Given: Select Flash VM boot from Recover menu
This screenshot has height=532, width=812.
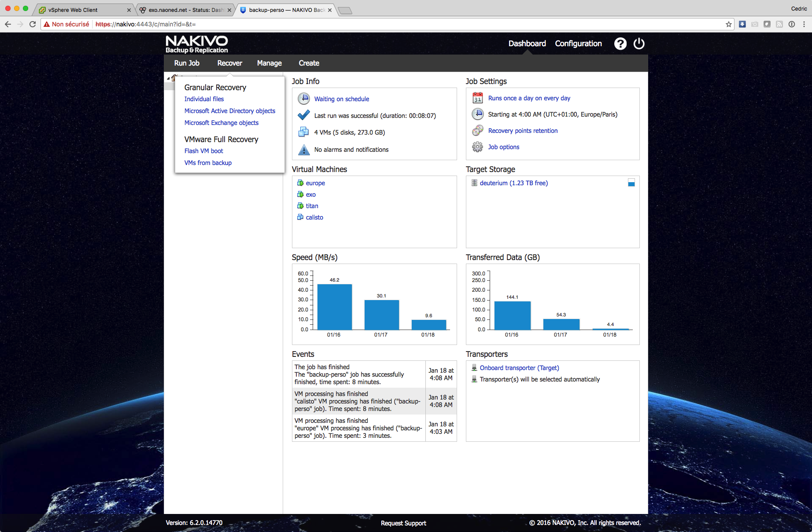Looking at the screenshot, I should point(203,151).
